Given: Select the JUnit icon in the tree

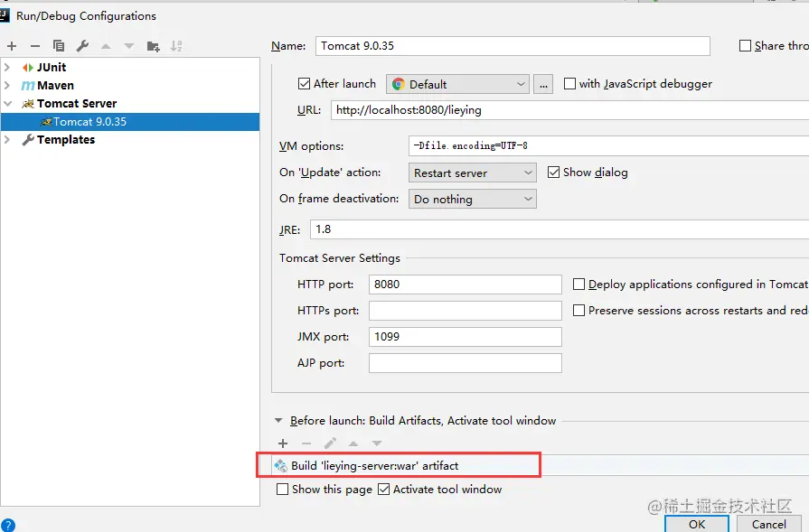Looking at the screenshot, I should click(28, 68).
